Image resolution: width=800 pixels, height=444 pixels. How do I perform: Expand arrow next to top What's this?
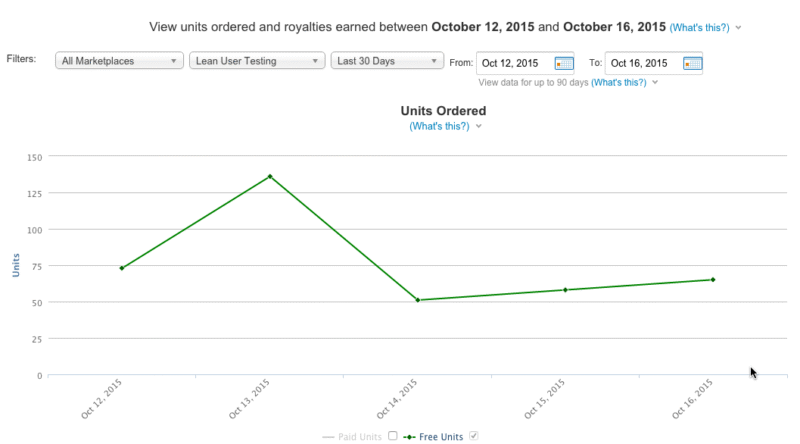pyautogui.click(x=738, y=27)
